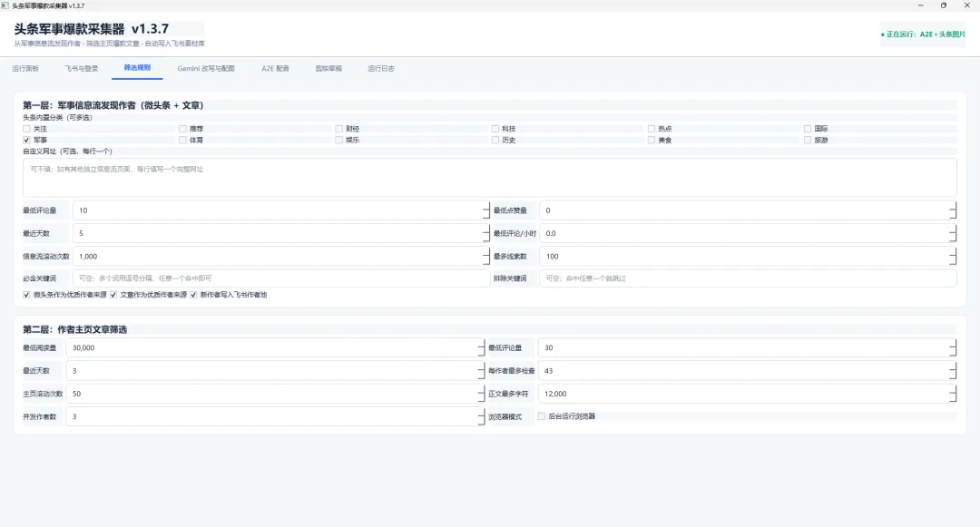Click the 最多线索数 field showing 100
Viewport: 980px width, 527px height.
tap(748, 257)
